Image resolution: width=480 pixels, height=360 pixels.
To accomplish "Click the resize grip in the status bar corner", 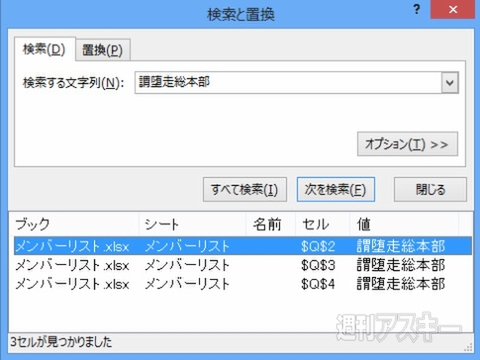I will [468, 347].
